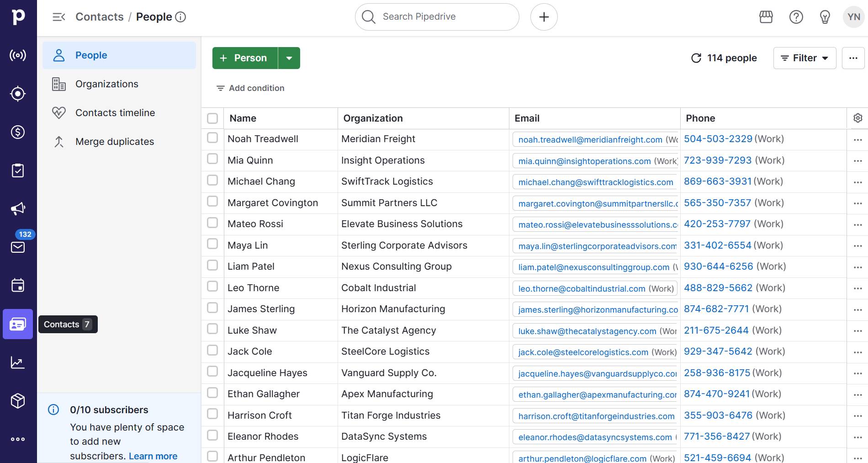Call phone number 723-939-7293
Screen dimensions: 868x463
(718, 160)
